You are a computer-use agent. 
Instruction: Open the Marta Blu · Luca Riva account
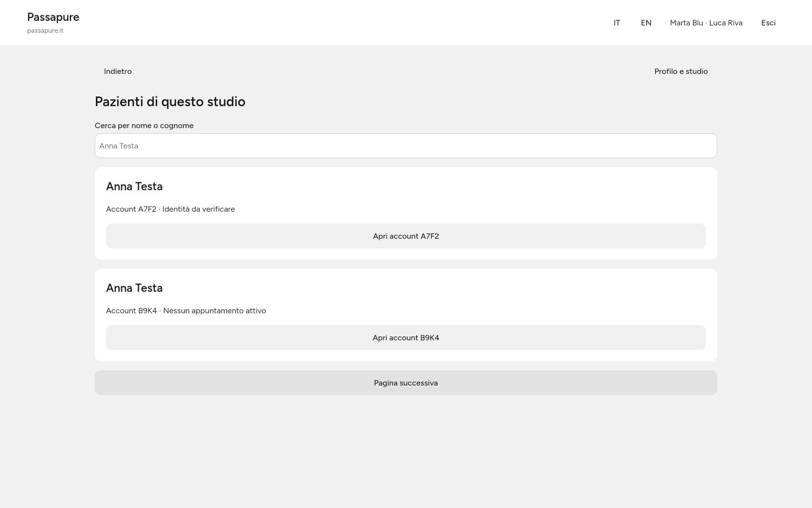pyautogui.click(x=706, y=23)
